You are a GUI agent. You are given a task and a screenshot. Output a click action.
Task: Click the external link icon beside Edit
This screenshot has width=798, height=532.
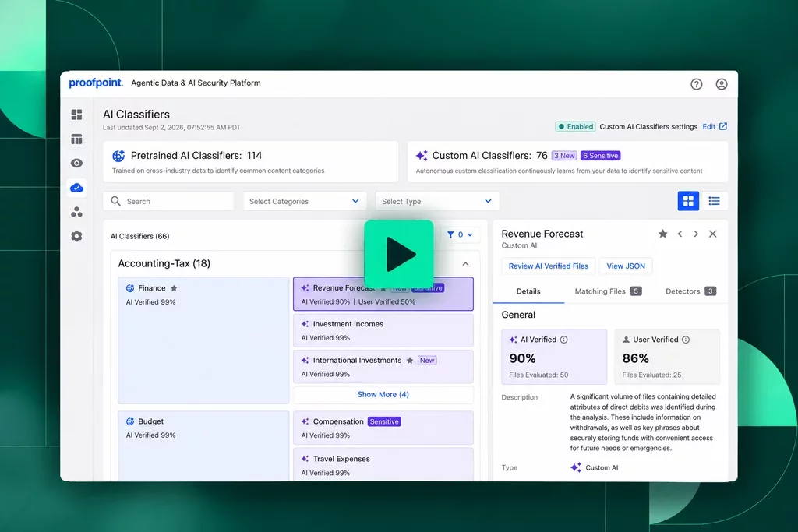click(x=722, y=126)
